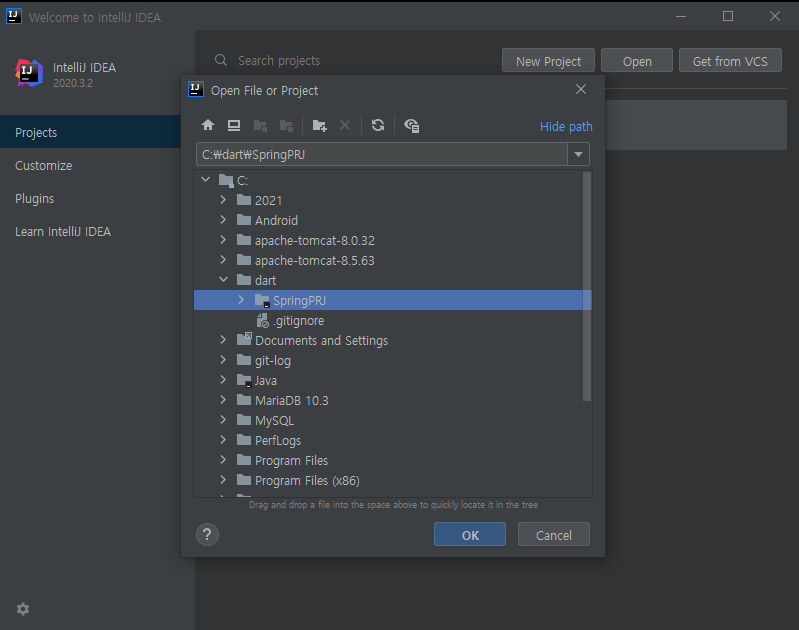Click the Refresh icon in dialog toolbar
The width and height of the screenshot is (799, 630).
(x=378, y=125)
